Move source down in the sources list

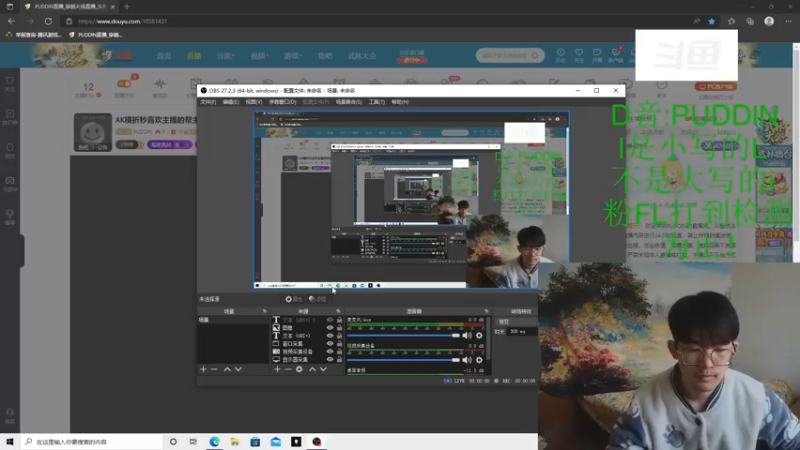pos(323,369)
